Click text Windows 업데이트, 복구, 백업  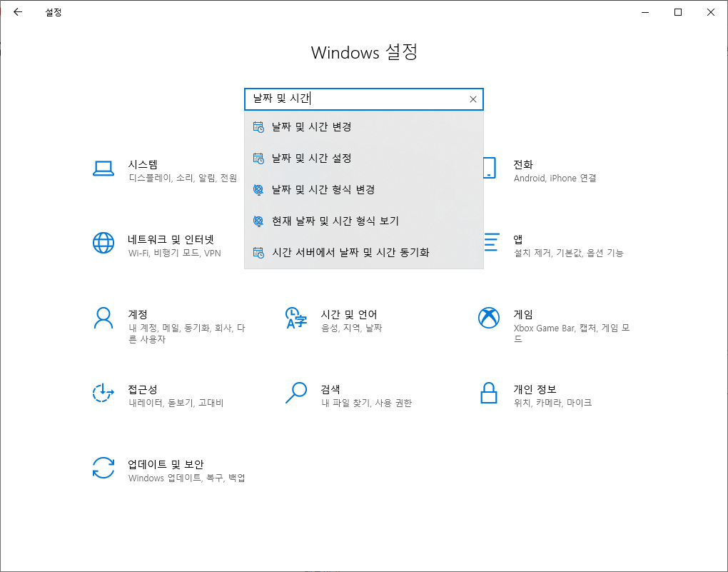187,478
